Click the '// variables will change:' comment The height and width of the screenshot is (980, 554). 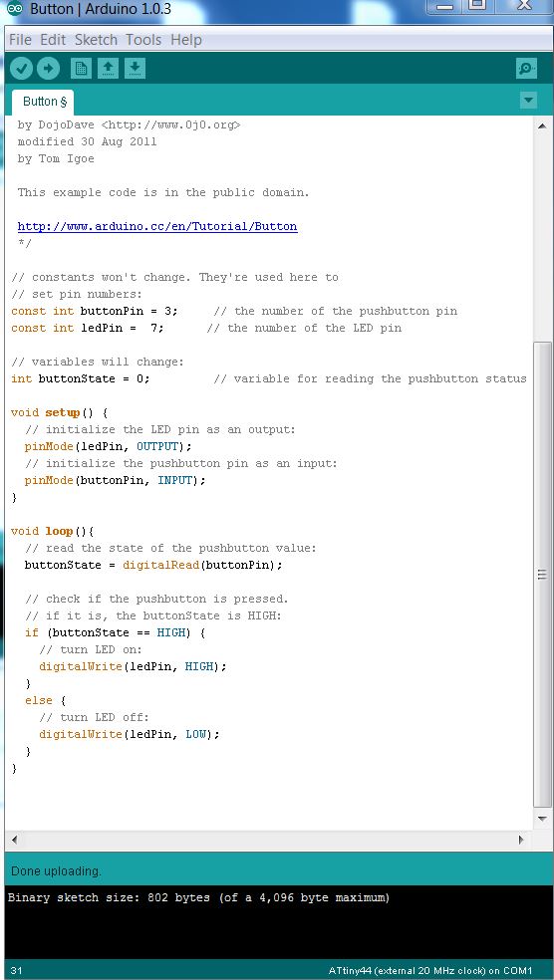click(98, 362)
